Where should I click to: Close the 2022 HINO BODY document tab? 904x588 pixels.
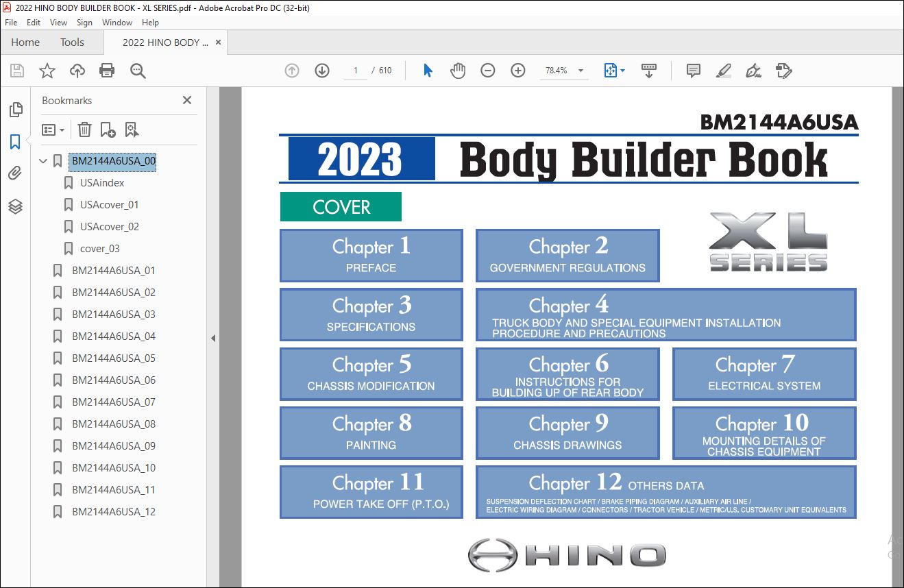click(x=219, y=42)
